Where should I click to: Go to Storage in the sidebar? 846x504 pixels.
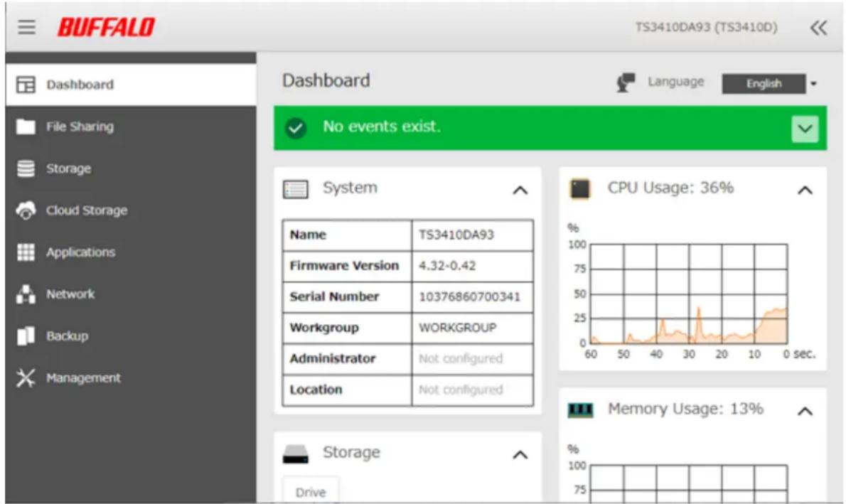pyautogui.click(x=131, y=168)
